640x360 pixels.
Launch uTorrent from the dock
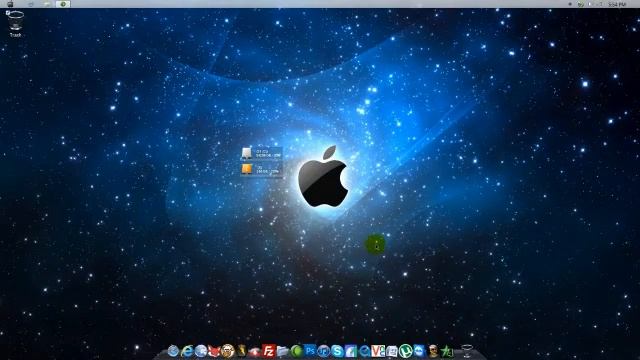[405, 351]
